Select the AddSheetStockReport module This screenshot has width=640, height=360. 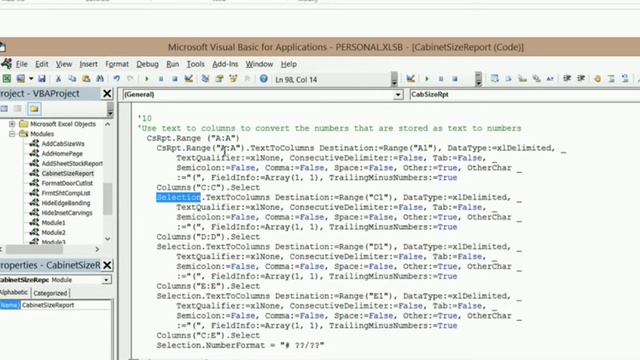pos(72,163)
